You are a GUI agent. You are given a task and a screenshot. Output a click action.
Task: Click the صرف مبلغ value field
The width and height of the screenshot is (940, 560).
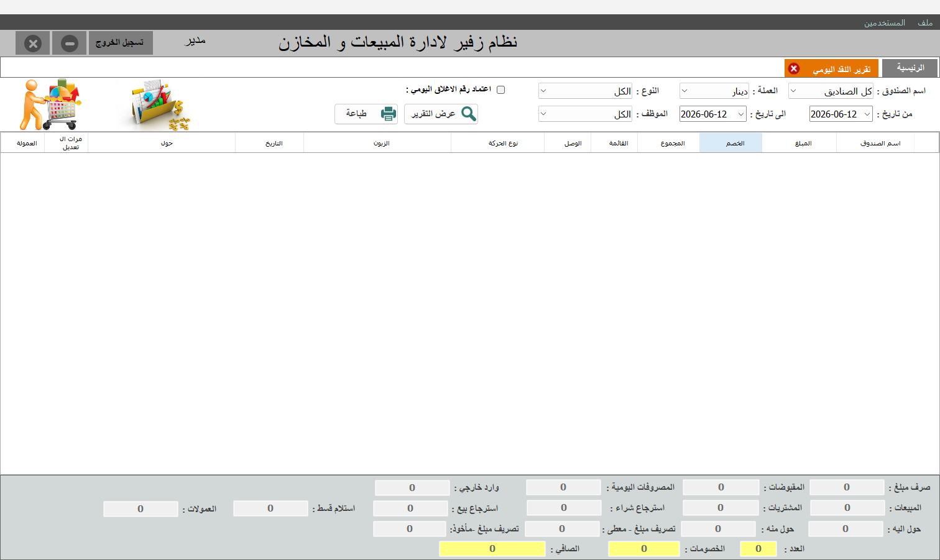pyautogui.click(x=847, y=487)
